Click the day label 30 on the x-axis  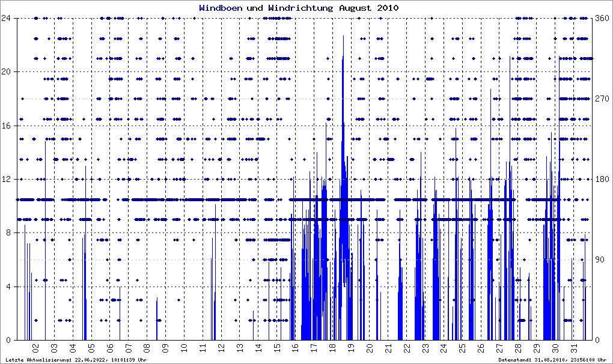pyautogui.click(x=555, y=348)
